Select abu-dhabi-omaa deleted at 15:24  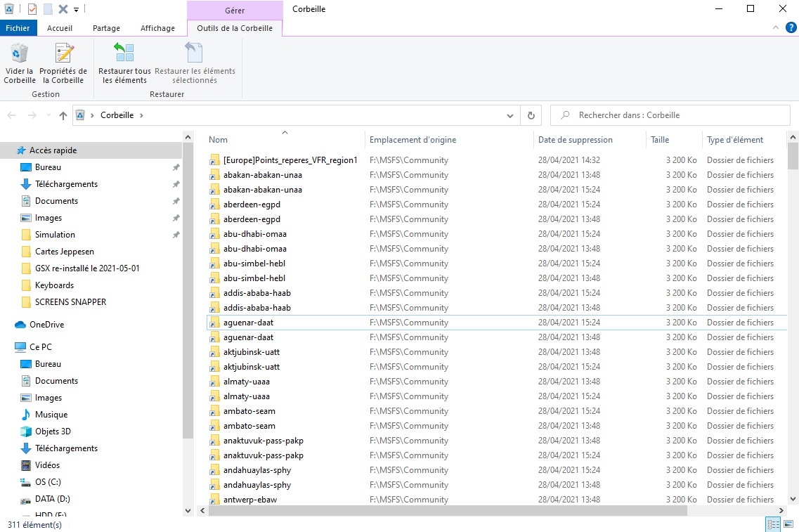tap(496, 234)
